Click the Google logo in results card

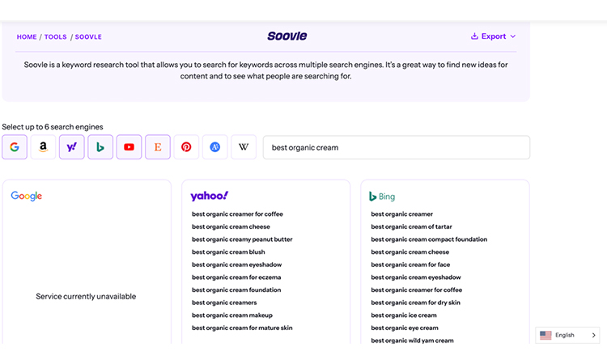(x=27, y=196)
